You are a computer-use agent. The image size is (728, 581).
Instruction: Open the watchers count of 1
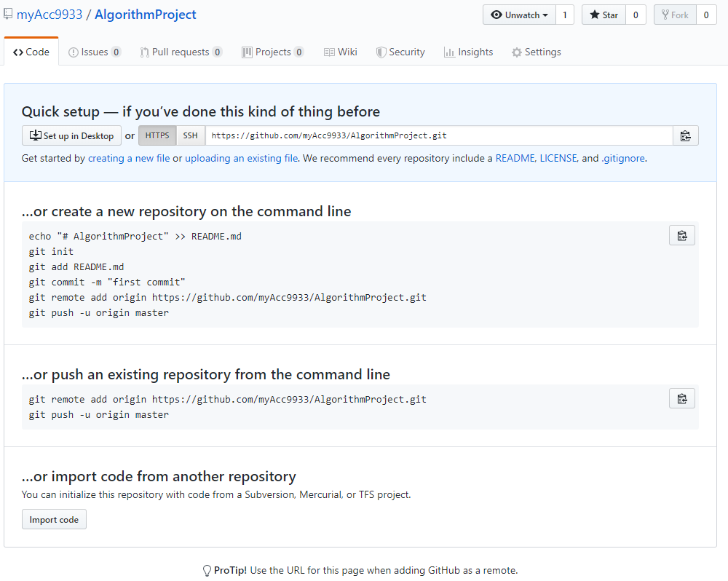[565, 15]
